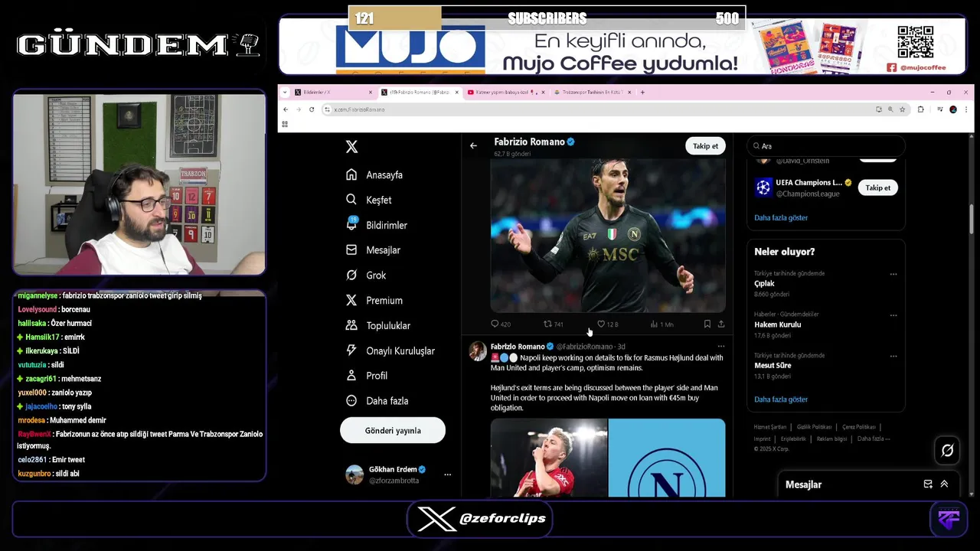Expand the Mesajlar drawer with double chevron
Screen dimensions: 980x551
pos(944,484)
